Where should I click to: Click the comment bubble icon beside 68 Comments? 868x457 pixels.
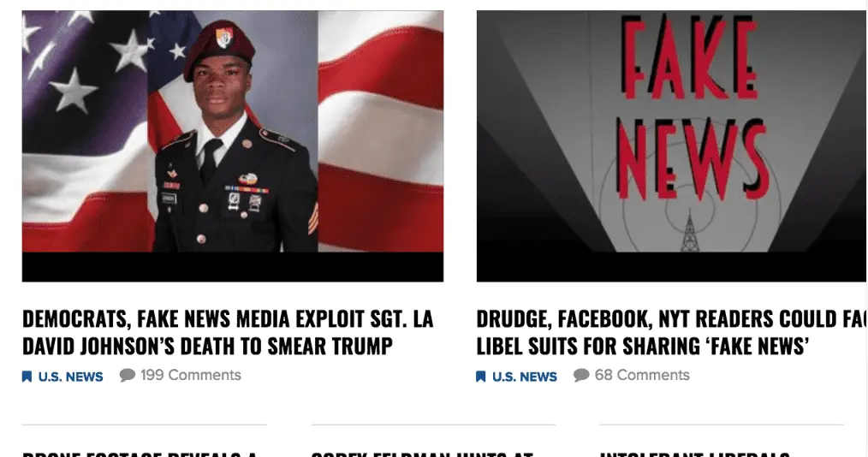coord(581,375)
